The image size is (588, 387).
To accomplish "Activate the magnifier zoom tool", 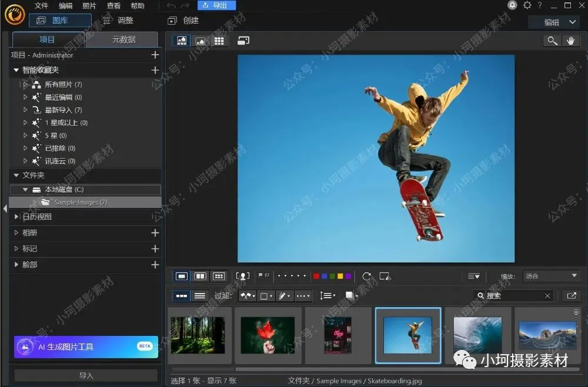I will [552, 41].
